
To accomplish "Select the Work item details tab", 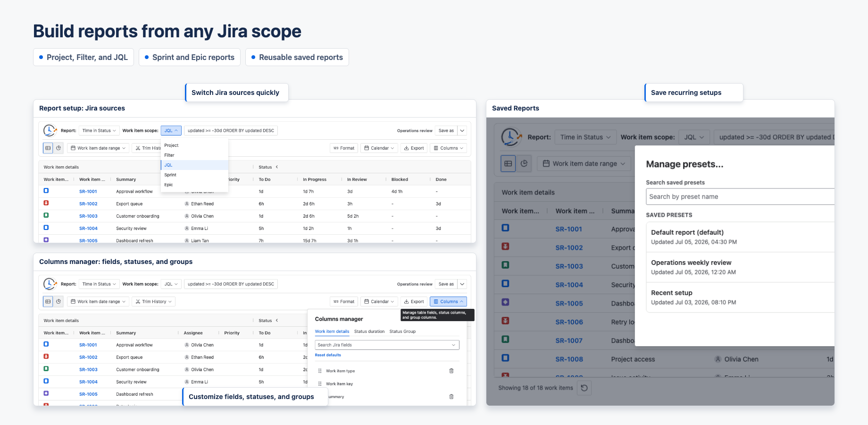I will (332, 331).
